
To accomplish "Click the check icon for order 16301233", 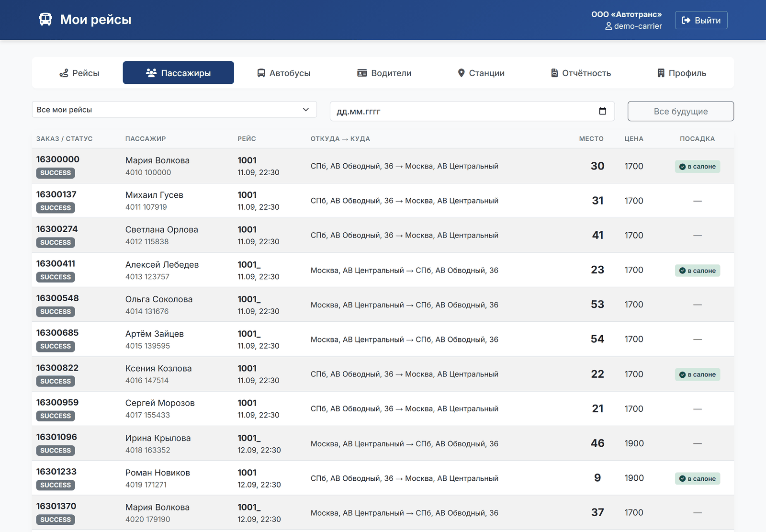I will pos(682,478).
